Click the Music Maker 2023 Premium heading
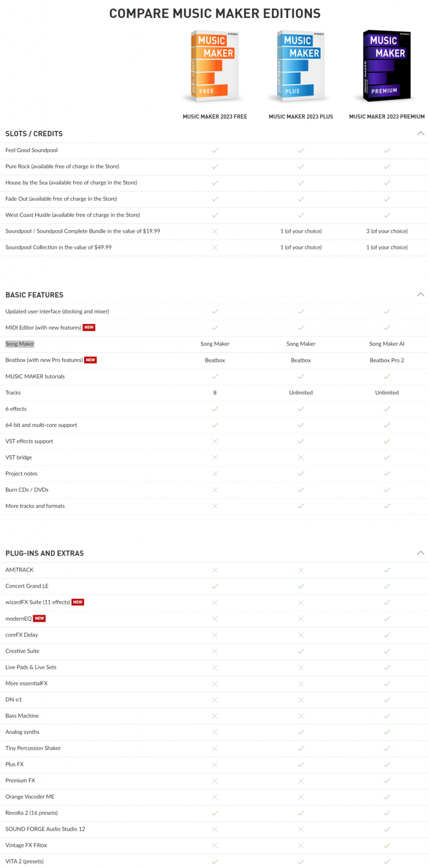Image resolution: width=429 pixels, height=868 pixels. pyautogui.click(x=387, y=117)
